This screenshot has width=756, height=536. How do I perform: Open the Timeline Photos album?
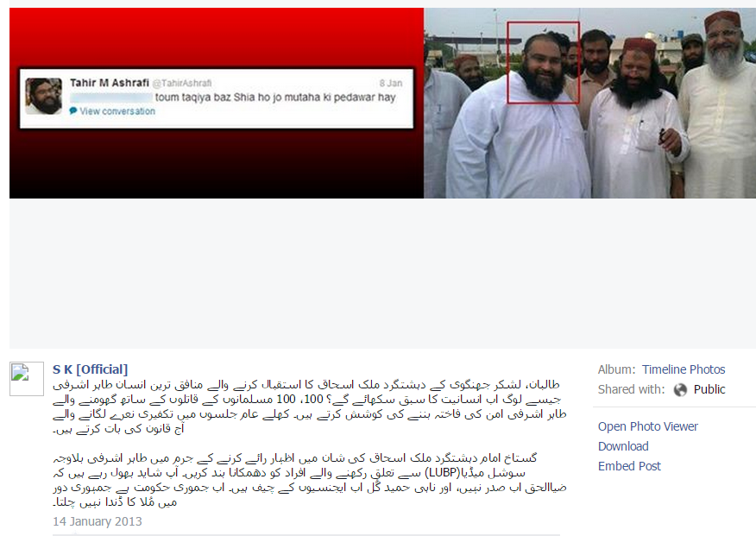pyautogui.click(x=684, y=369)
